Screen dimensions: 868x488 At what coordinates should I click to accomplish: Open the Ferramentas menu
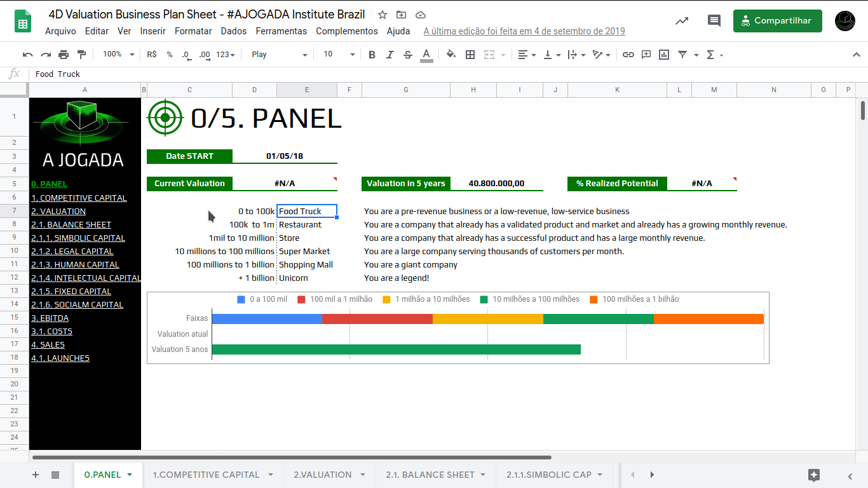point(281,31)
